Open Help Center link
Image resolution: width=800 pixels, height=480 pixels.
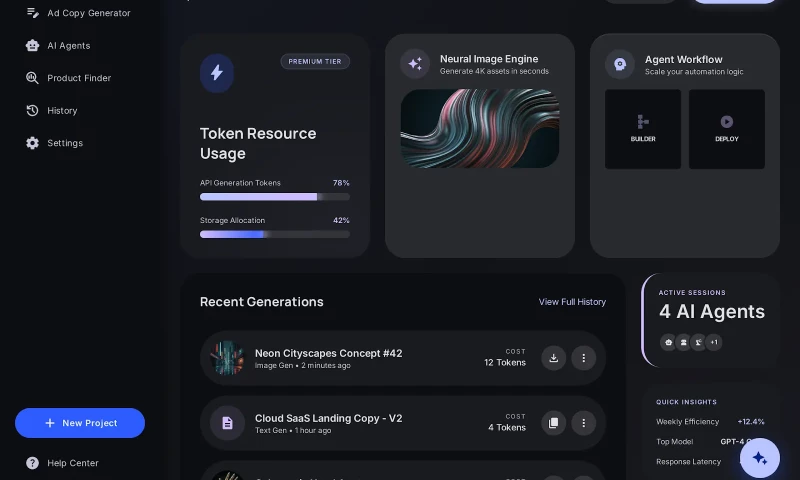click(x=73, y=463)
